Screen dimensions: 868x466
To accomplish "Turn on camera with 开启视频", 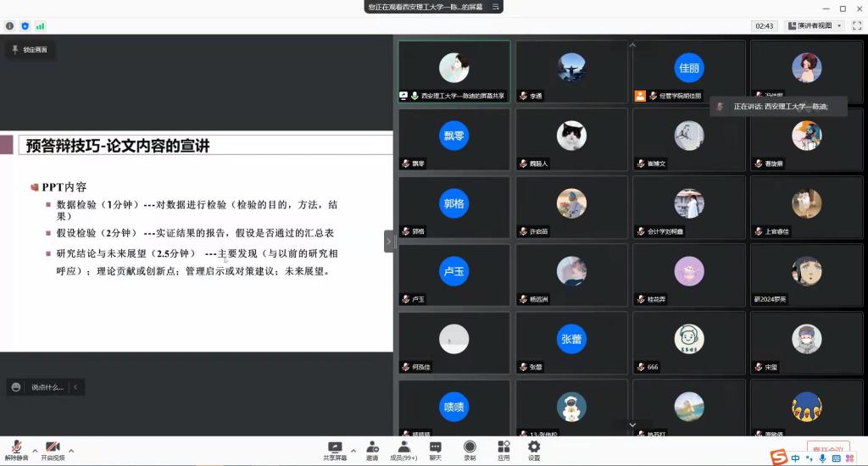I will [x=53, y=449].
